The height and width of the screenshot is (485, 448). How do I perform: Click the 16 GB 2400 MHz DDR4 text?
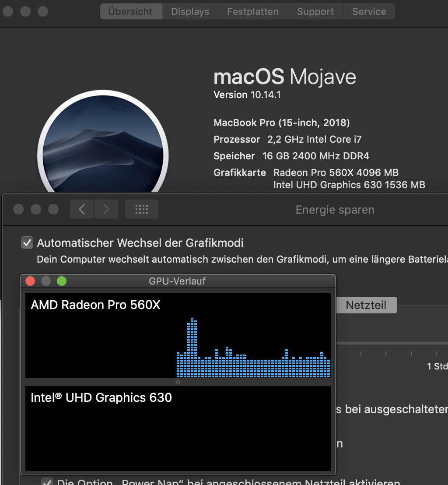coord(316,156)
